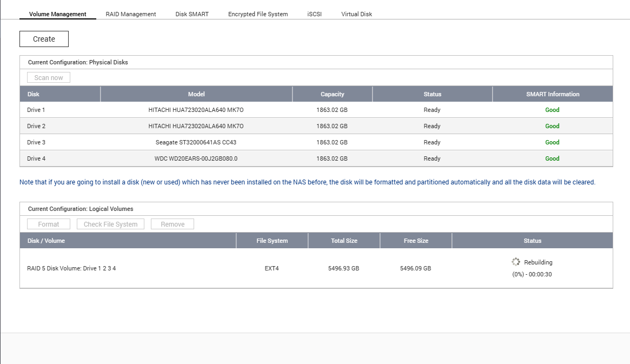This screenshot has width=630, height=364.
Task: Click the rebuilding spinner icon
Action: [x=516, y=262]
